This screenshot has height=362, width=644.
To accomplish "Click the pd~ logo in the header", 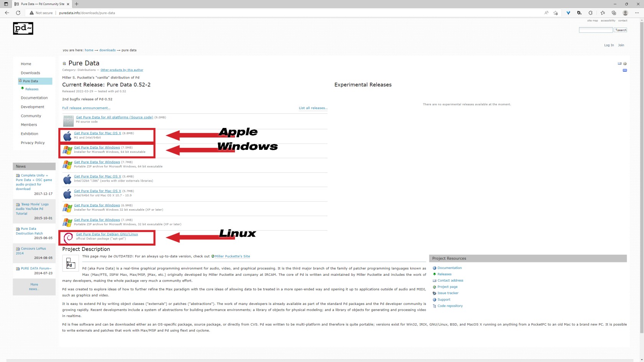I will (23, 28).
